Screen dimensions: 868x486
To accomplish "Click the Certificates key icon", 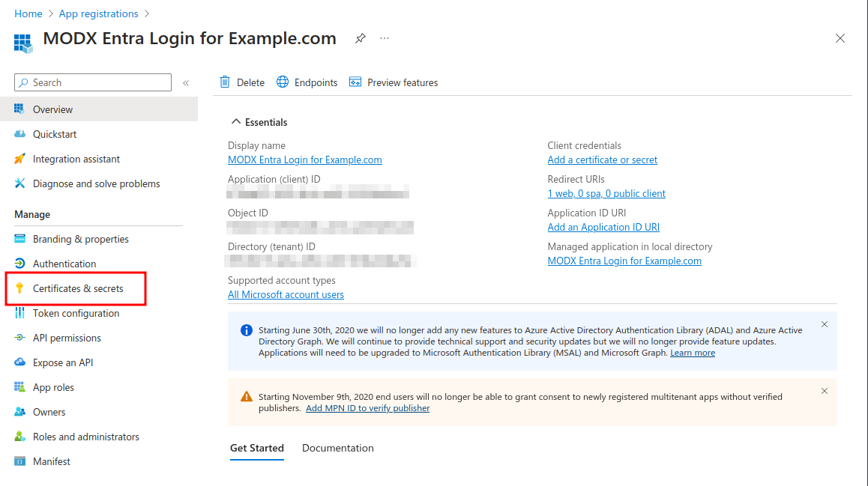I will (19, 288).
